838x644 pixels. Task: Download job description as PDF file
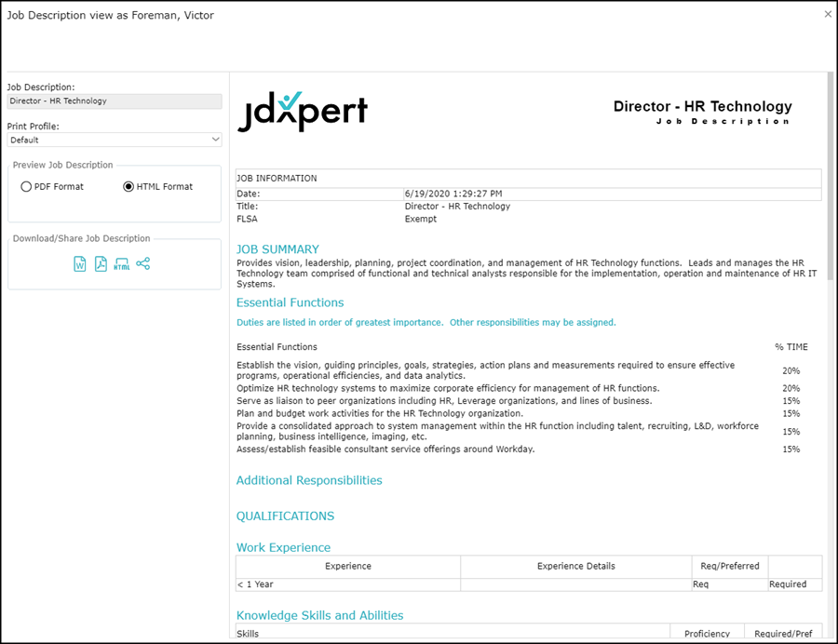101,264
